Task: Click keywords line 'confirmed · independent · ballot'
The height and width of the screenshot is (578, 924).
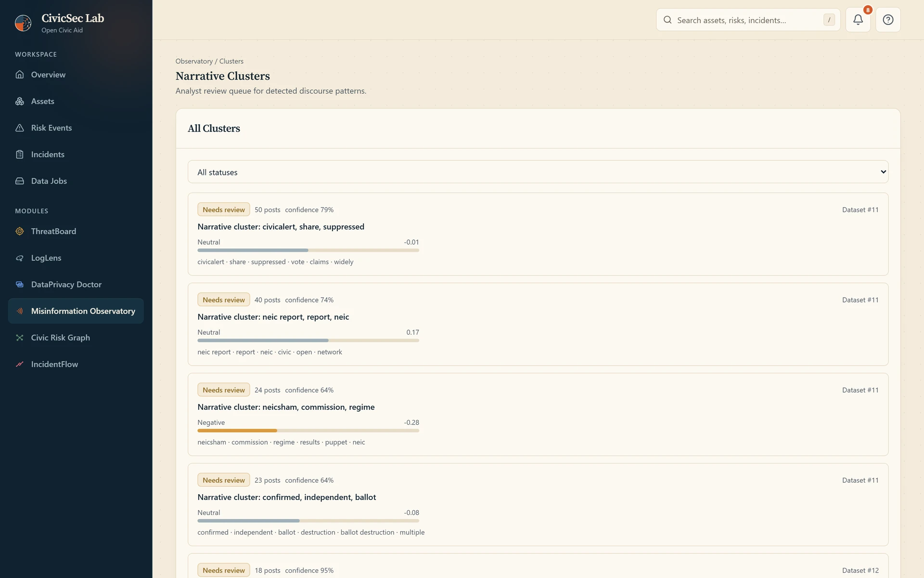Action: pos(311,532)
